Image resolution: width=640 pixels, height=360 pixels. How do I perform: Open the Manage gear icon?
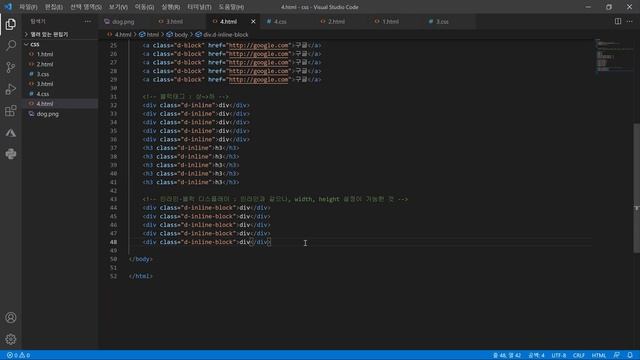(11, 339)
